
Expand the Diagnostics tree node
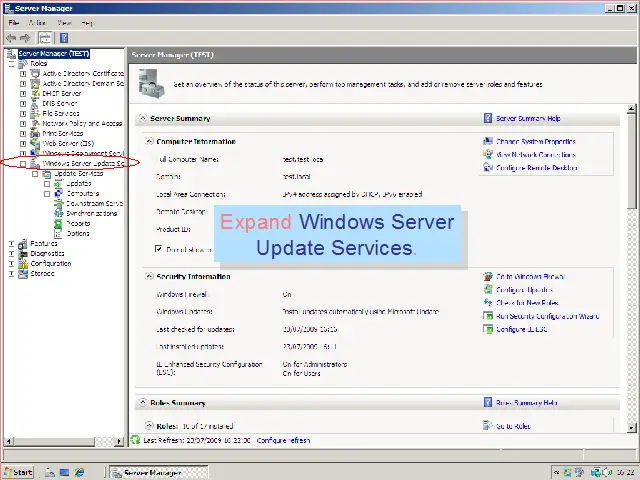coord(11,253)
